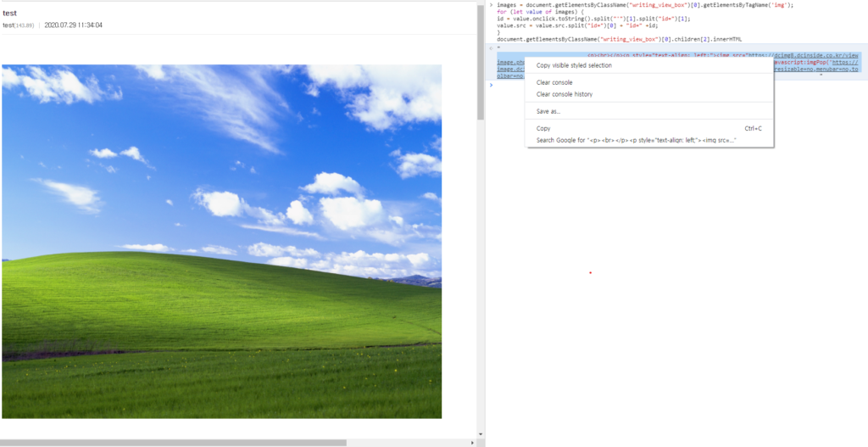Click the Windows XP Bliss image in post
Viewport: 868px width, 447px height.
pos(221,242)
